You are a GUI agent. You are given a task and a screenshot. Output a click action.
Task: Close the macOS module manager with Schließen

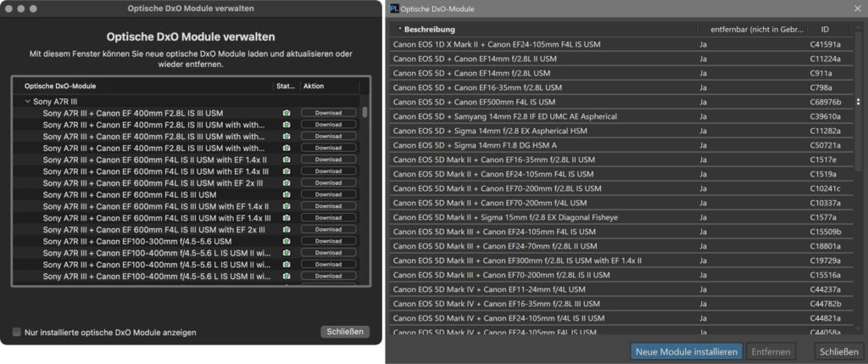(345, 331)
